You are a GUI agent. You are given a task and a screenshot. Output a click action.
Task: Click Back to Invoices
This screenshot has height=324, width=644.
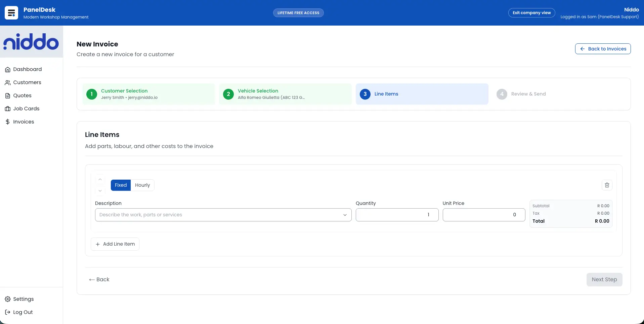[603, 48]
